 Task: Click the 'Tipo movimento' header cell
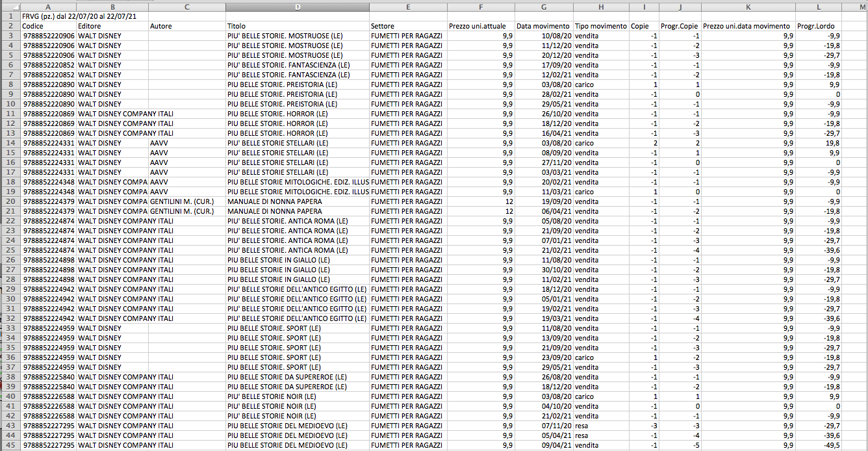pos(600,26)
